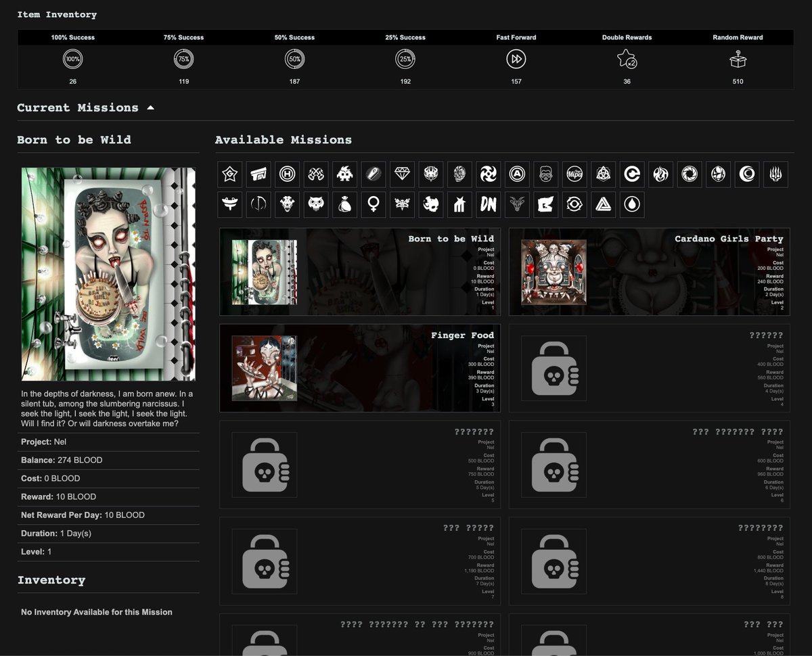Use the 75% Success item icon
Screen dimensions: 812x656
click(x=183, y=60)
